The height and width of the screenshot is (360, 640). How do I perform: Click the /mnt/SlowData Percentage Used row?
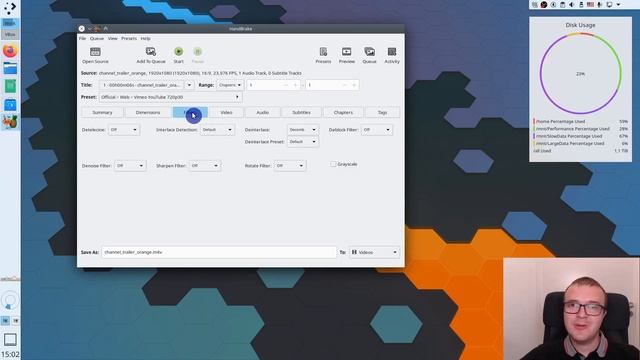click(580, 136)
